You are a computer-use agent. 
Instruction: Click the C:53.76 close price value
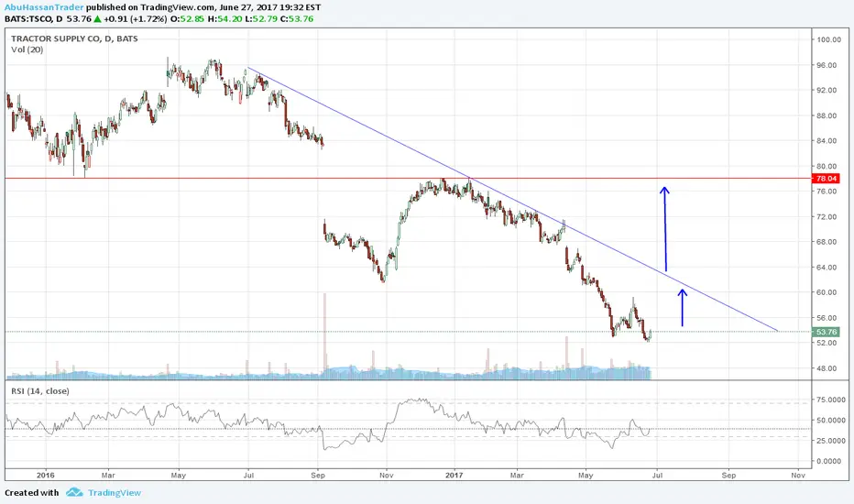pos(297,18)
